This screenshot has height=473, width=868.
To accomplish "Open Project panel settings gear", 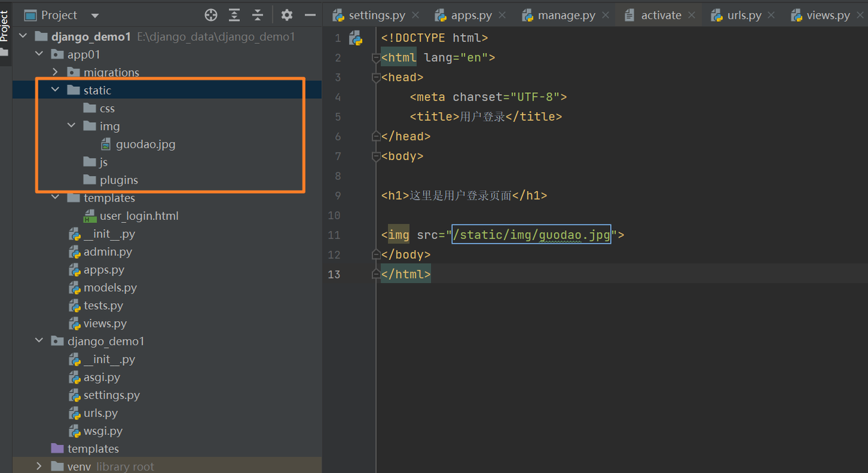I will (287, 15).
